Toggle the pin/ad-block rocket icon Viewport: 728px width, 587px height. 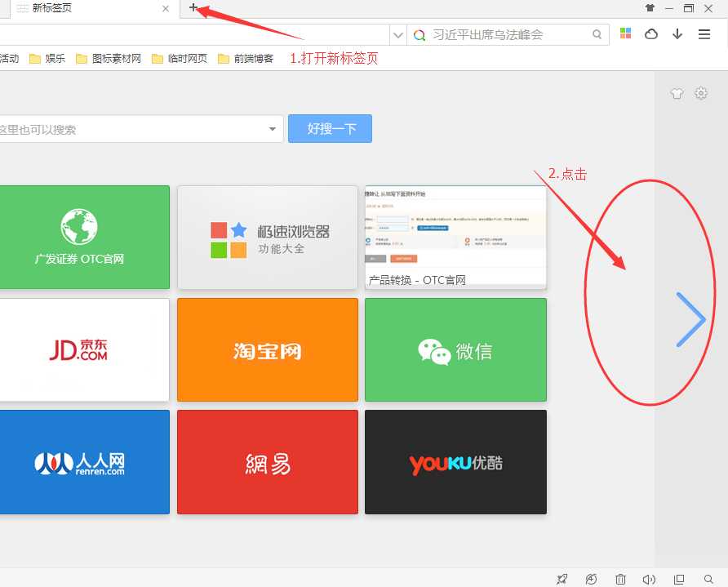click(562, 579)
